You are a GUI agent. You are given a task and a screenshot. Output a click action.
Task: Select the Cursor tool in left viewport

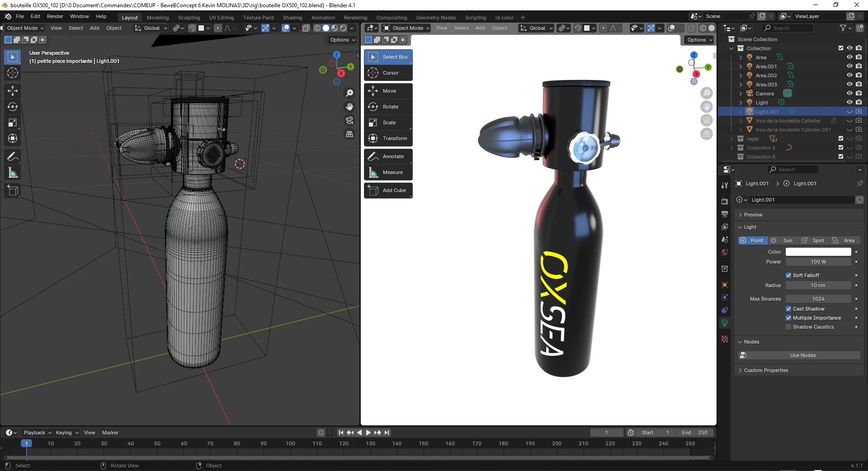[x=13, y=73]
